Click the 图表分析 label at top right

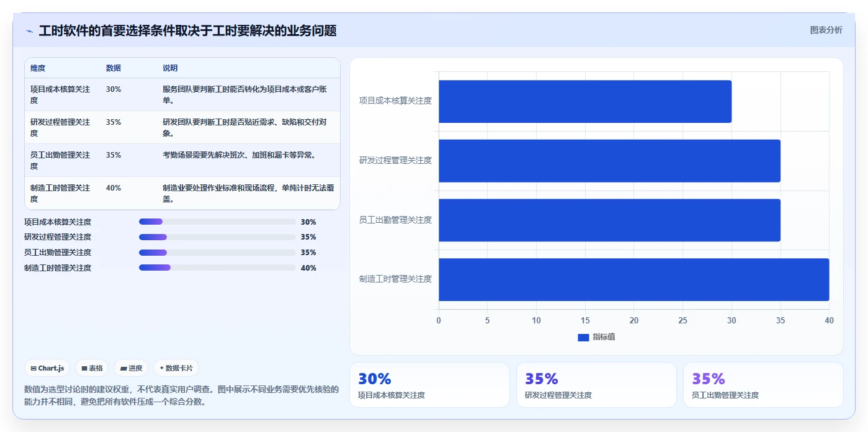pos(826,30)
